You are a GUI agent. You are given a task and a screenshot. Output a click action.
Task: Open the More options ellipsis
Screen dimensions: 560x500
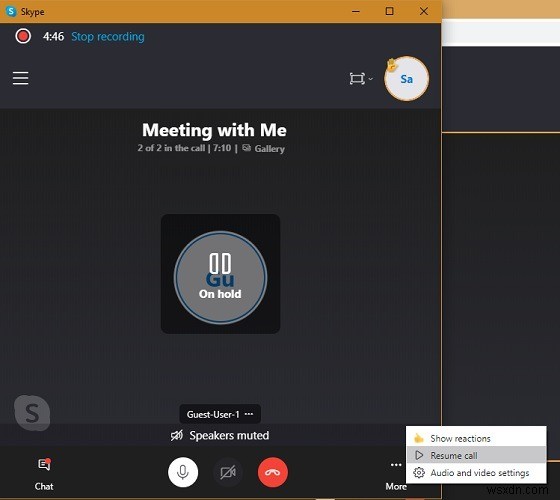396,465
